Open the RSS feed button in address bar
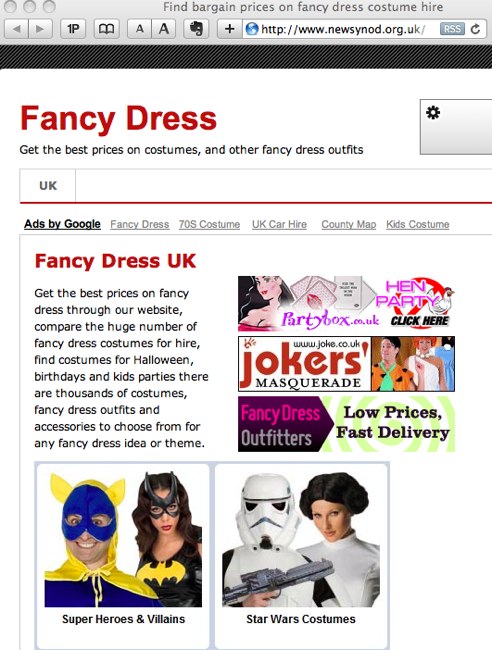This screenshot has height=650, width=492. (452, 29)
